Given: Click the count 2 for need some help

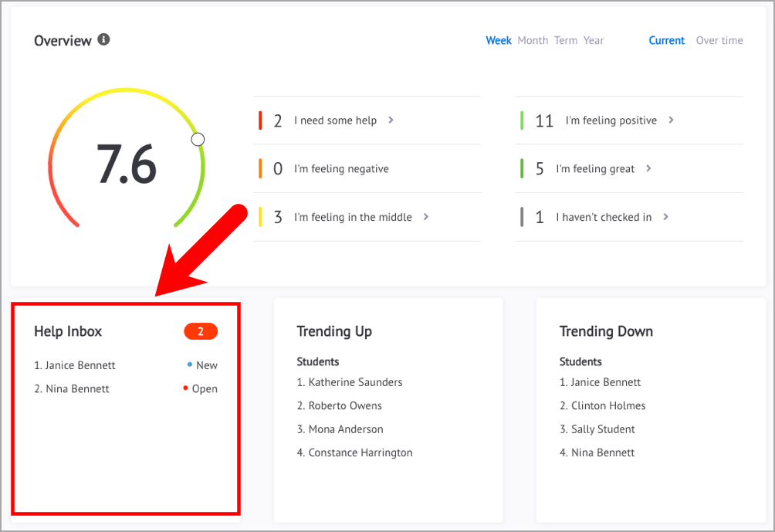Looking at the screenshot, I should click(278, 121).
